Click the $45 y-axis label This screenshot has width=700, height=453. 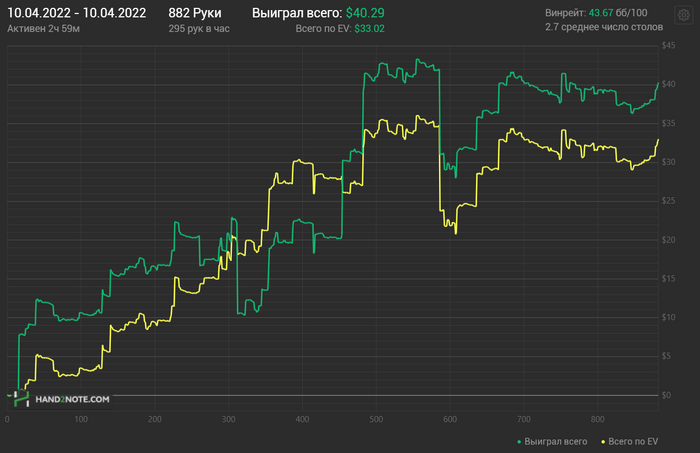pyautogui.click(x=668, y=45)
